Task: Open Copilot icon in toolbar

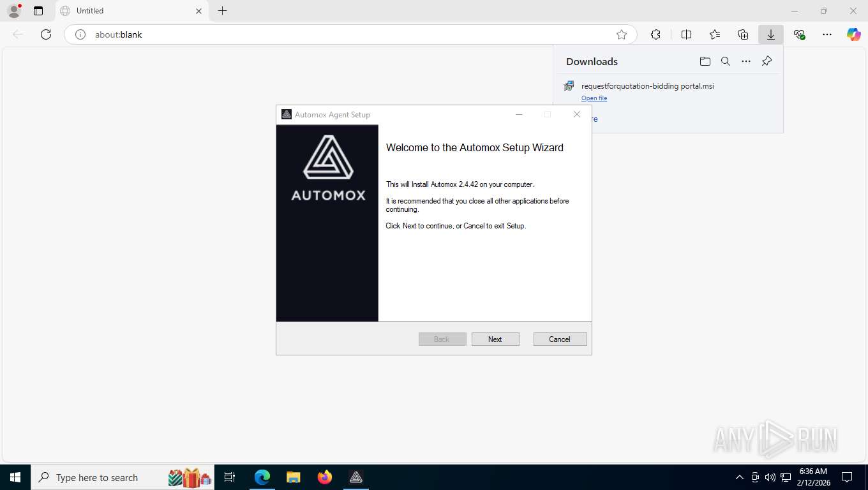Action: pyautogui.click(x=854, y=34)
